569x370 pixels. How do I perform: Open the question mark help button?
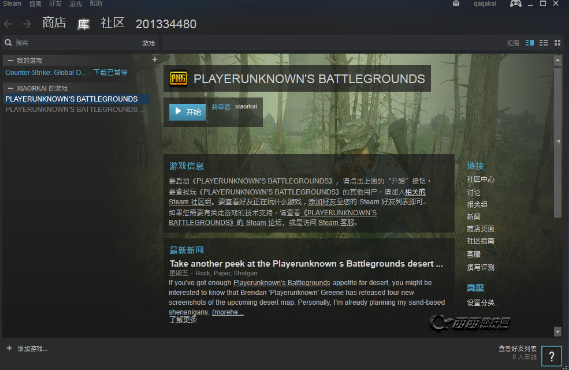[x=551, y=356]
